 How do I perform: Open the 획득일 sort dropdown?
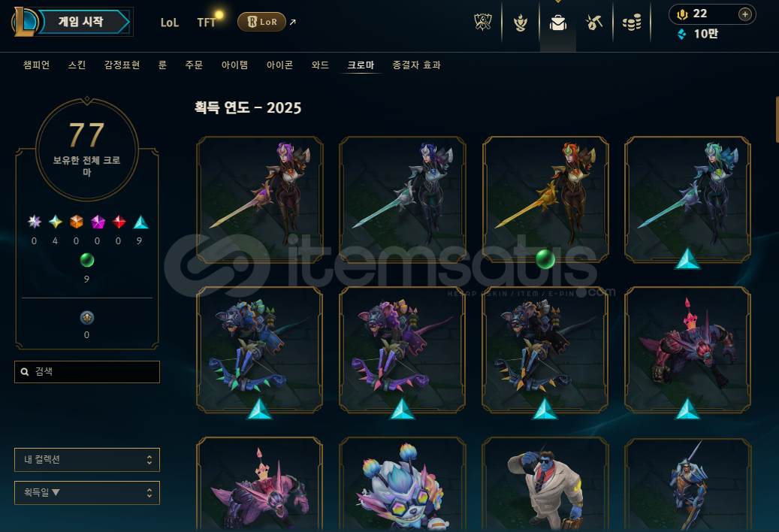[87, 493]
